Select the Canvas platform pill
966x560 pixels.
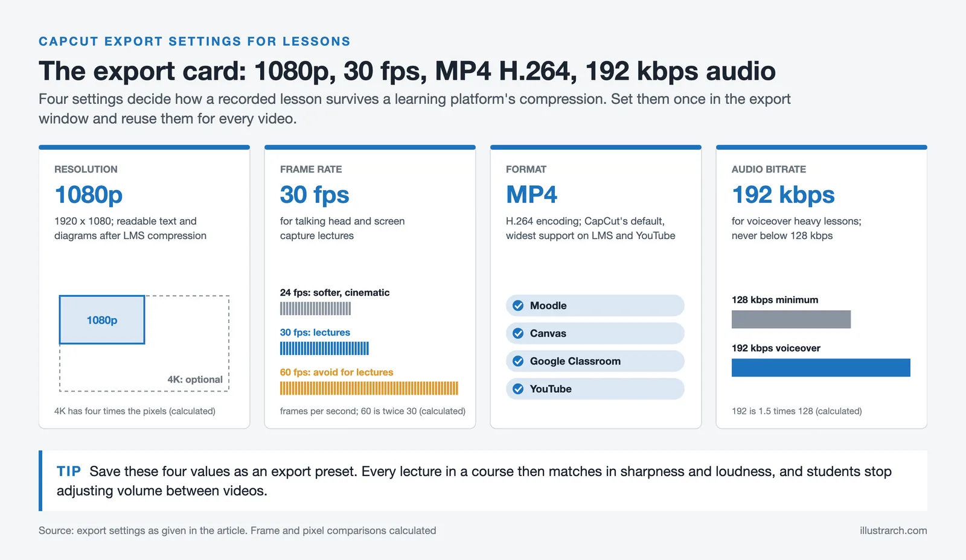[595, 333]
